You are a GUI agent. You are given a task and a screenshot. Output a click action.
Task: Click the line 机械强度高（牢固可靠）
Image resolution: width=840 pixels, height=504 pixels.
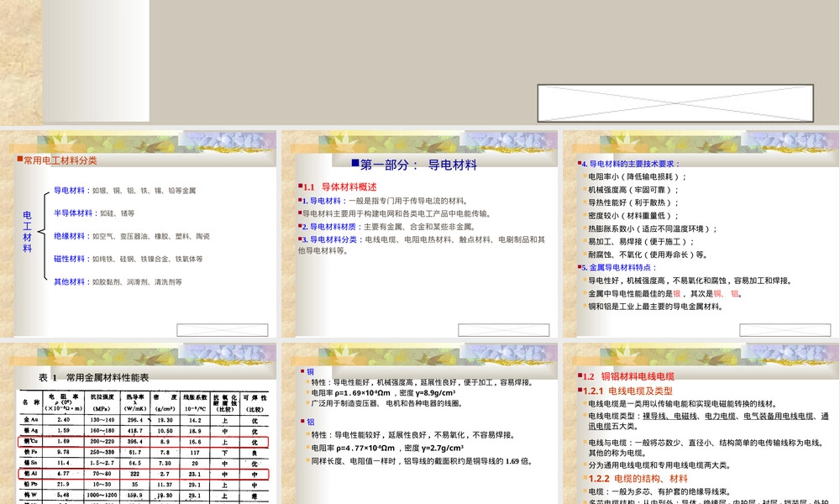click(633, 190)
